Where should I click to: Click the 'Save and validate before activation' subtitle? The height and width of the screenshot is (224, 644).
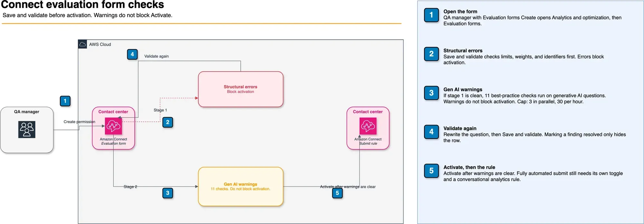click(88, 15)
